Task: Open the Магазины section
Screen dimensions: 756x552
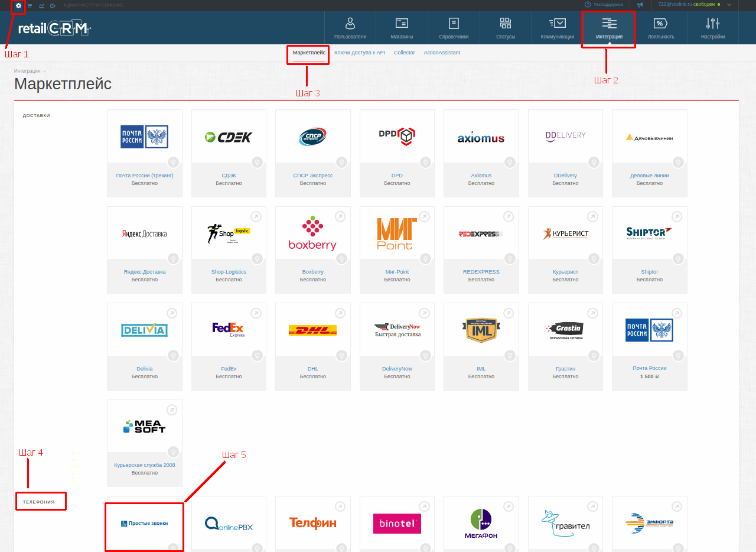Action: (x=402, y=28)
